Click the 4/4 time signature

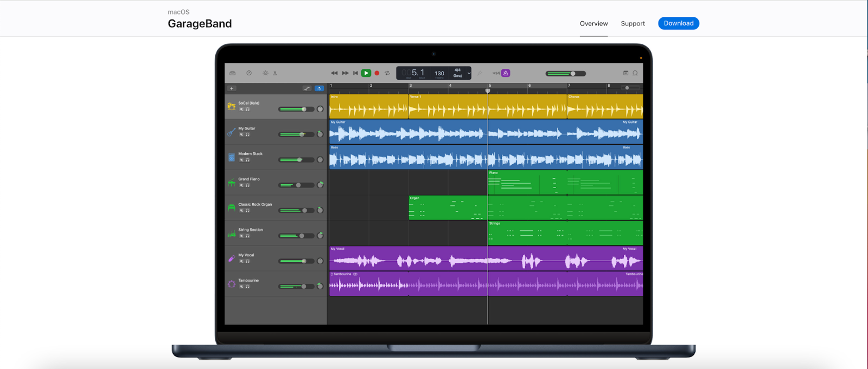point(457,70)
